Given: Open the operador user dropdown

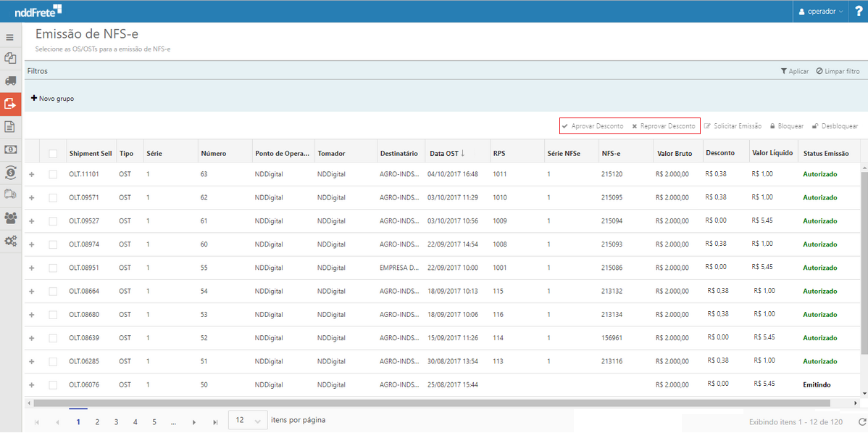Looking at the screenshot, I should (x=820, y=12).
